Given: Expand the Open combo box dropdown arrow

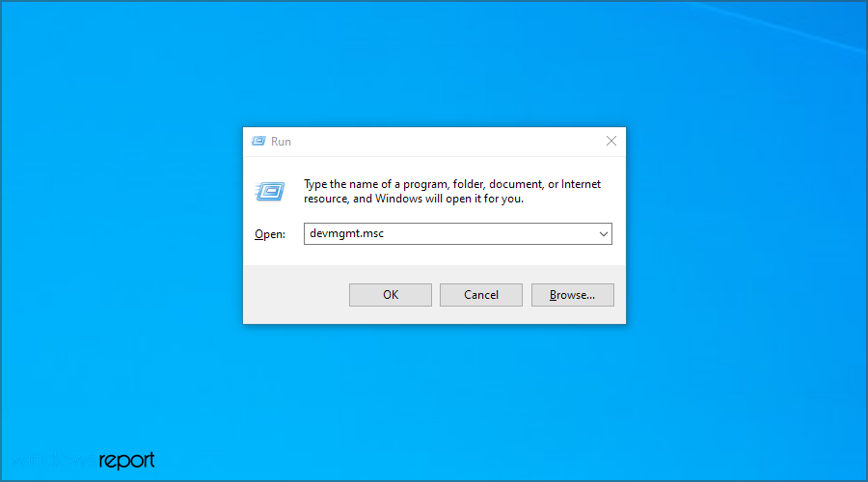Looking at the screenshot, I should click(x=604, y=234).
